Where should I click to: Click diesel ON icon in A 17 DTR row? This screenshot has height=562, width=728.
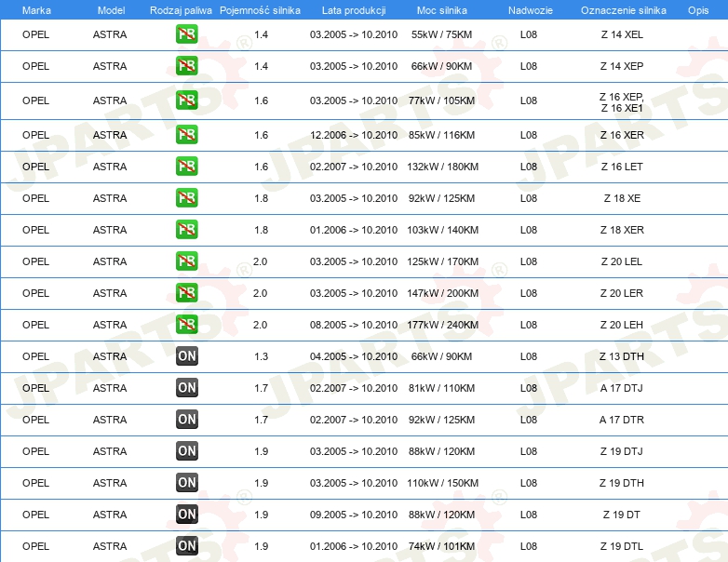pyautogui.click(x=186, y=419)
